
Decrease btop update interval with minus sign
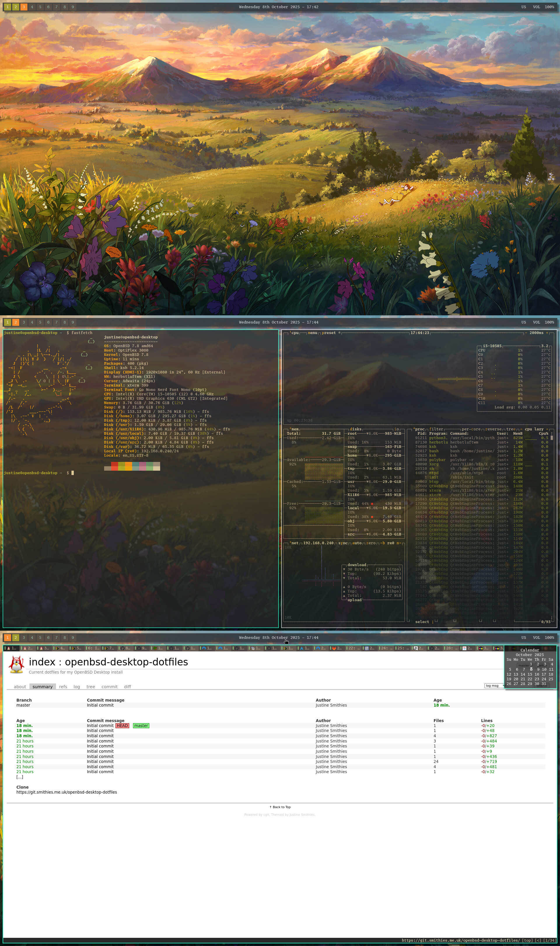pyautogui.click(x=526, y=333)
